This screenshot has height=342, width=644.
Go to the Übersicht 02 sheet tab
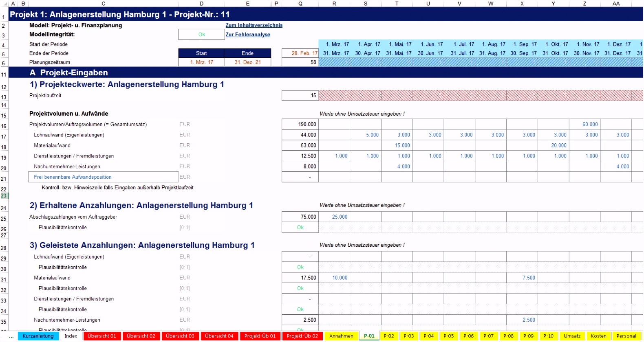click(x=141, y=336)
